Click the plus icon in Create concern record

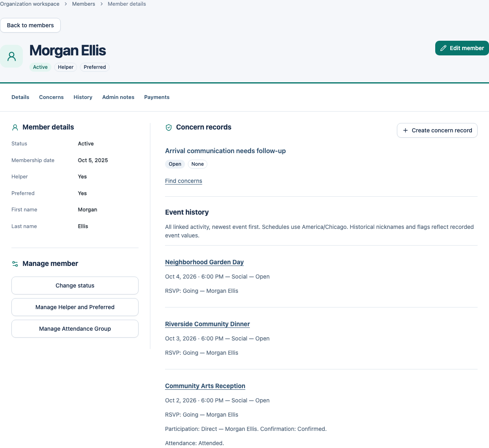tap(405, 130)
